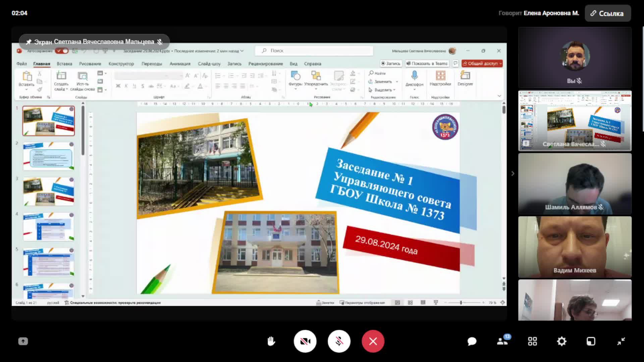Expand the PowerPoint ribbon options chevron

click(x=499, y=96)
